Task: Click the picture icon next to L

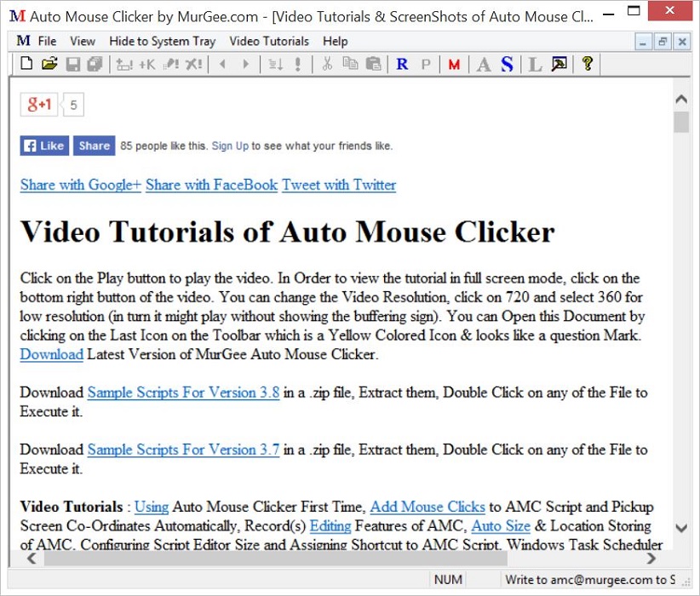Action: [559, 65]
